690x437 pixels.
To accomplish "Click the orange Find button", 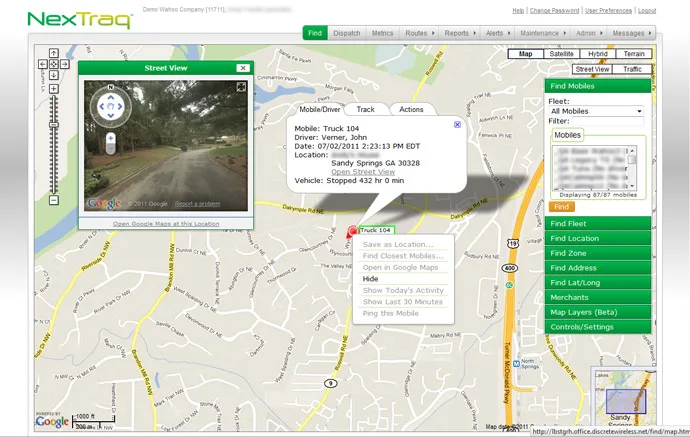I will (x=562, y=206).
